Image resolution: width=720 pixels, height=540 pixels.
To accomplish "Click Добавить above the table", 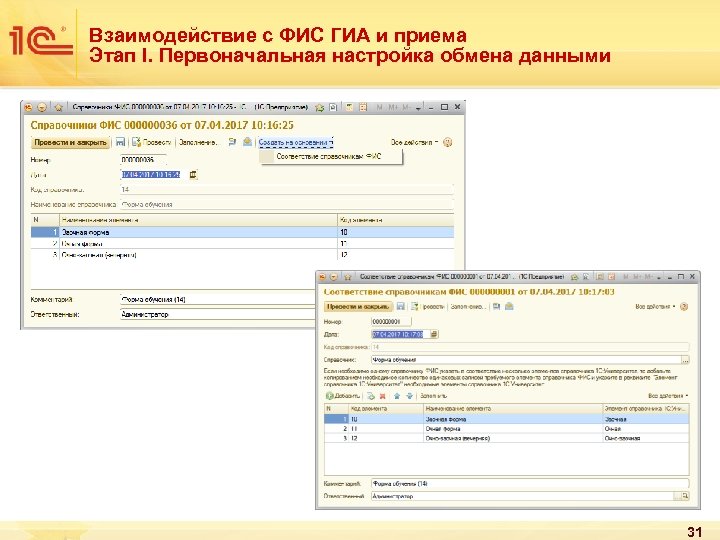I will 343,395.
